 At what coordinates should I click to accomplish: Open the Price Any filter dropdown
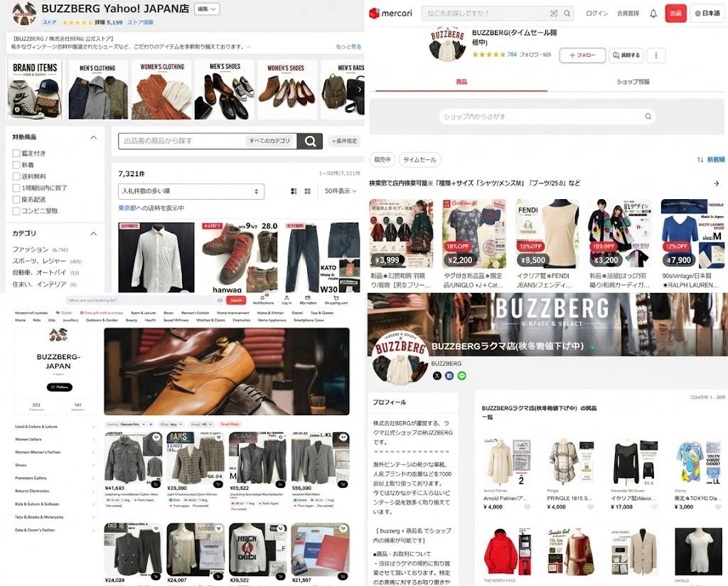(171, 425)
